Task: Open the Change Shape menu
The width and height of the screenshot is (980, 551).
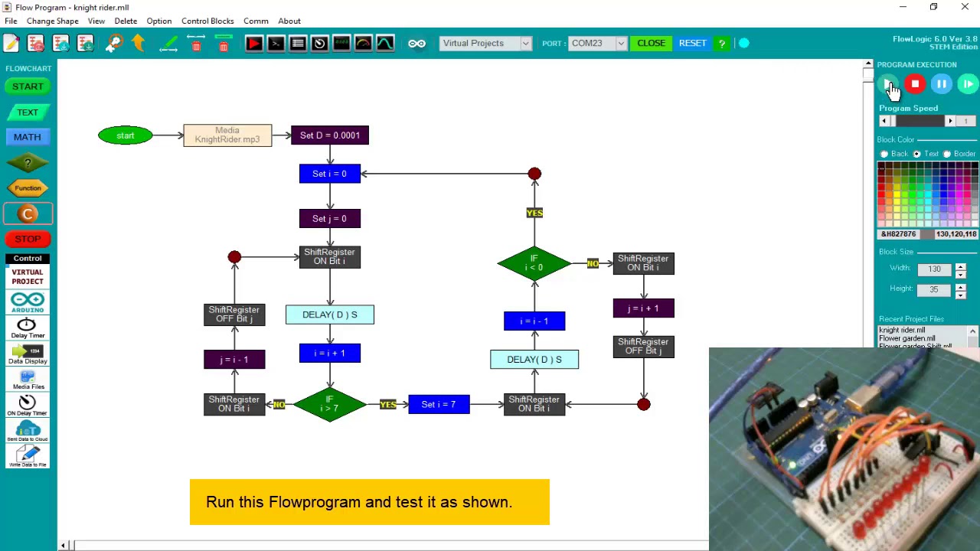Action: tap(52, 21)
